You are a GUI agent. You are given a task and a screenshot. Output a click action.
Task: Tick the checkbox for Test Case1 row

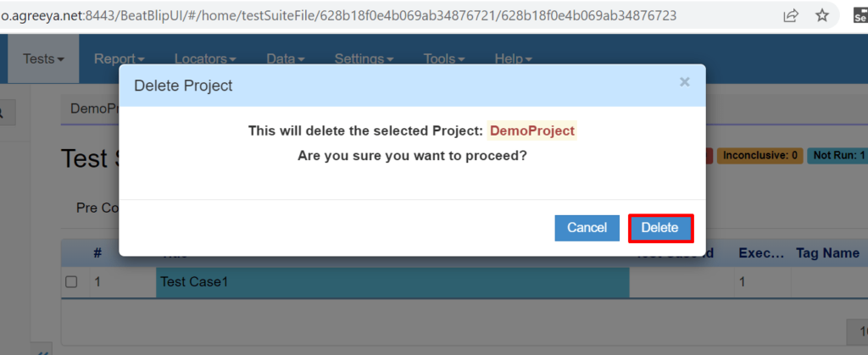(x=71, y=282)
